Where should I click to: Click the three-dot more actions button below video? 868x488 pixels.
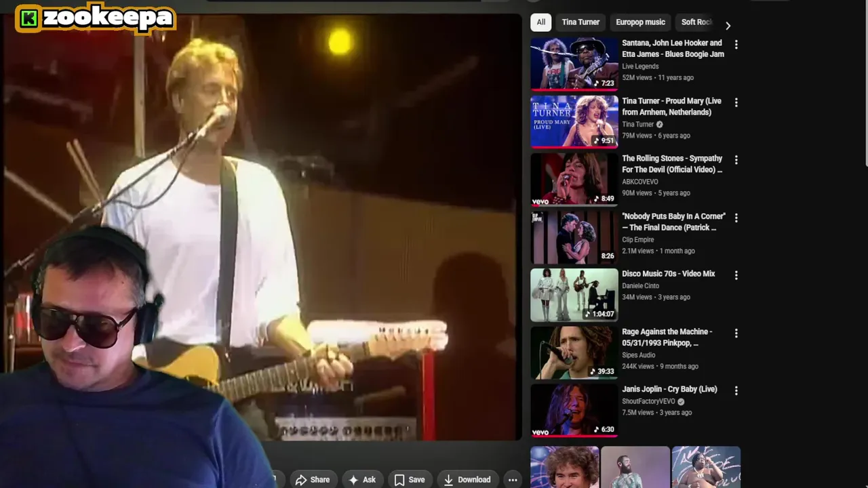pyautogui.click(x=513, y=480)
